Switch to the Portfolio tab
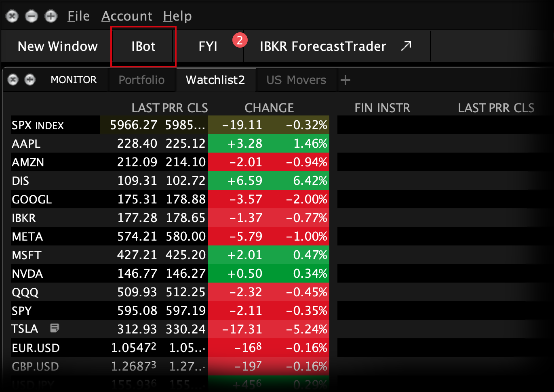554x392 pixels. tap(141, 80)
